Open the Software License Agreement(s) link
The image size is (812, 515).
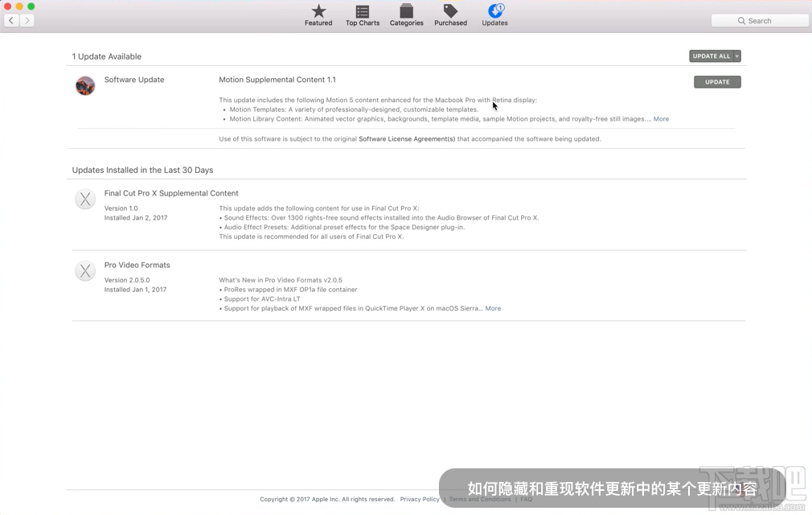pos(407,139)
